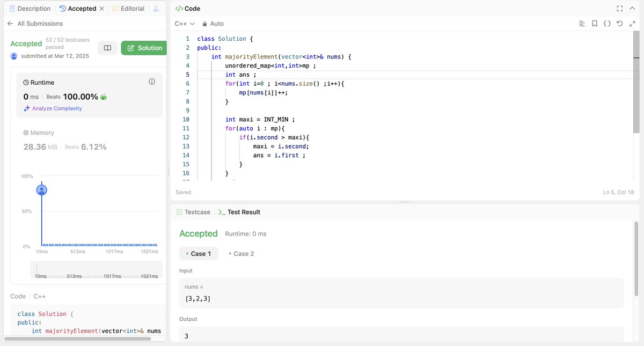The width and height of the screenshot is (644, 346).
Task: Click line number 10 in the gutter
Action: pos(186,119)
